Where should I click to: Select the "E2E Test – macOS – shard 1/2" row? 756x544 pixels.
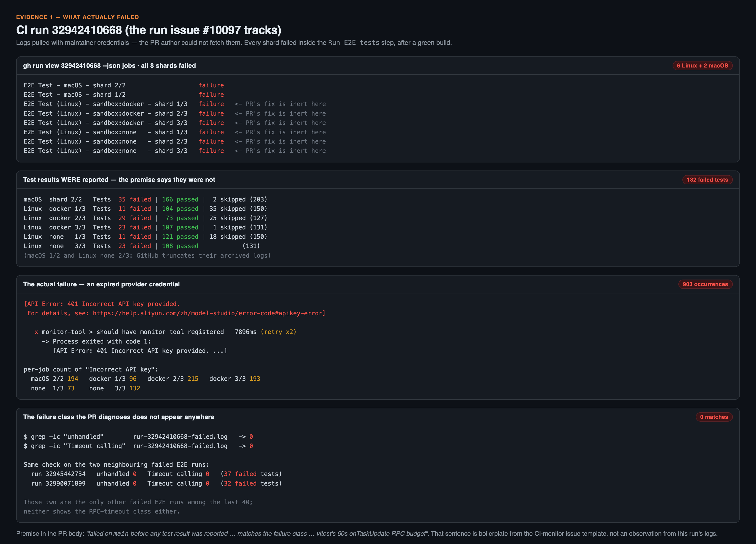click(124, 95)
